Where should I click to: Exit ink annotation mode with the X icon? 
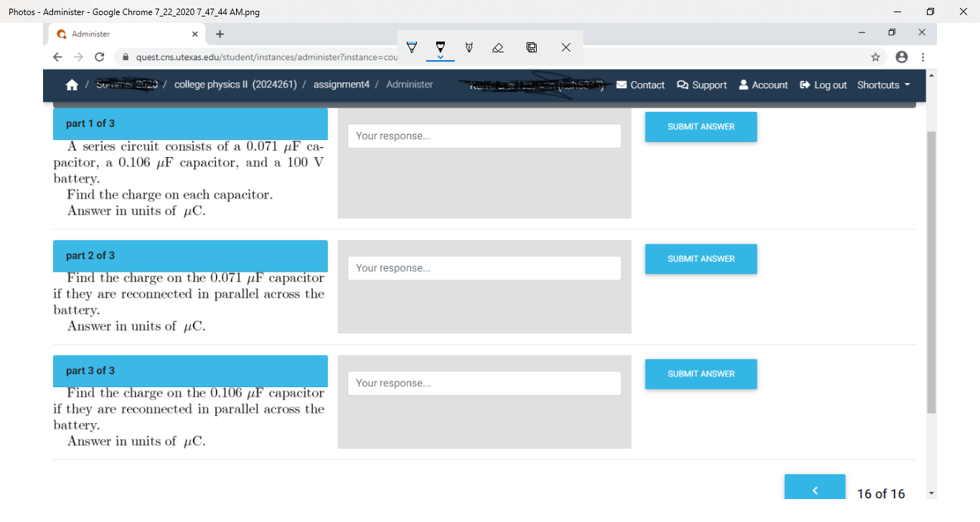pos(565,47)
